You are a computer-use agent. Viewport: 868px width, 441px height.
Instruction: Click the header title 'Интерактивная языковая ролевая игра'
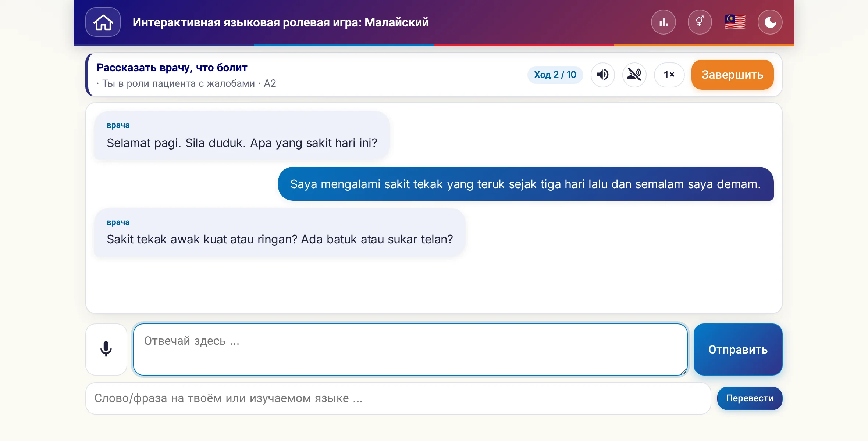[x=281, y=22]
